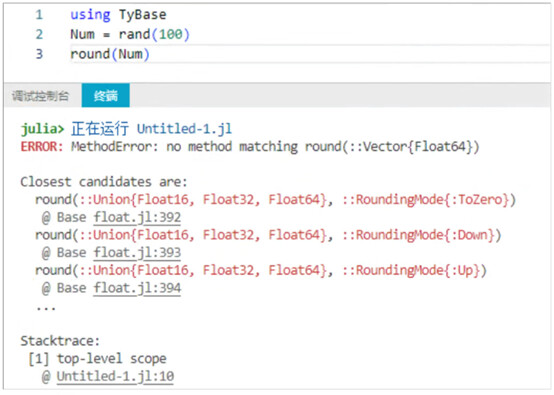Click 'Closest candidates are:' text
The width and height of the screenshot is (554, 395).
tap(104, 182)
